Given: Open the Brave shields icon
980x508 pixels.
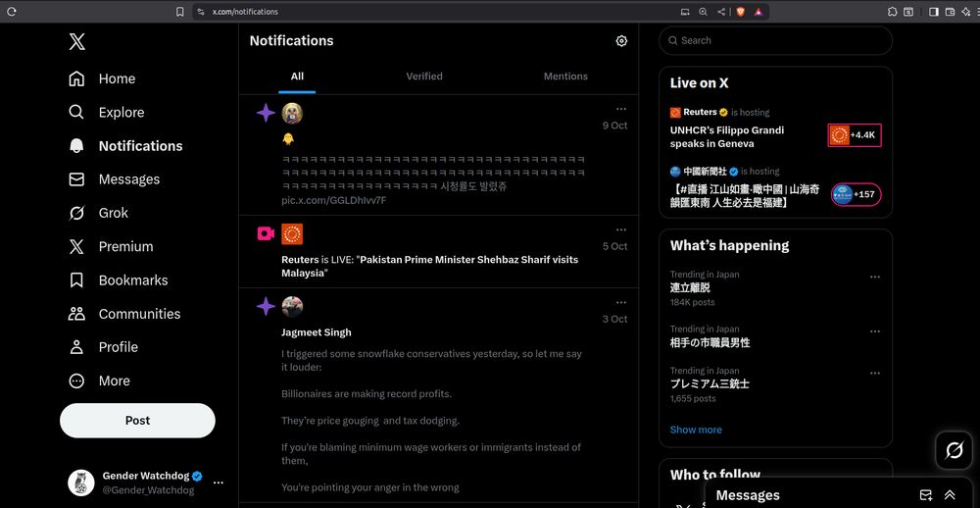Looking at the screenshot, I should pos(741,11).
